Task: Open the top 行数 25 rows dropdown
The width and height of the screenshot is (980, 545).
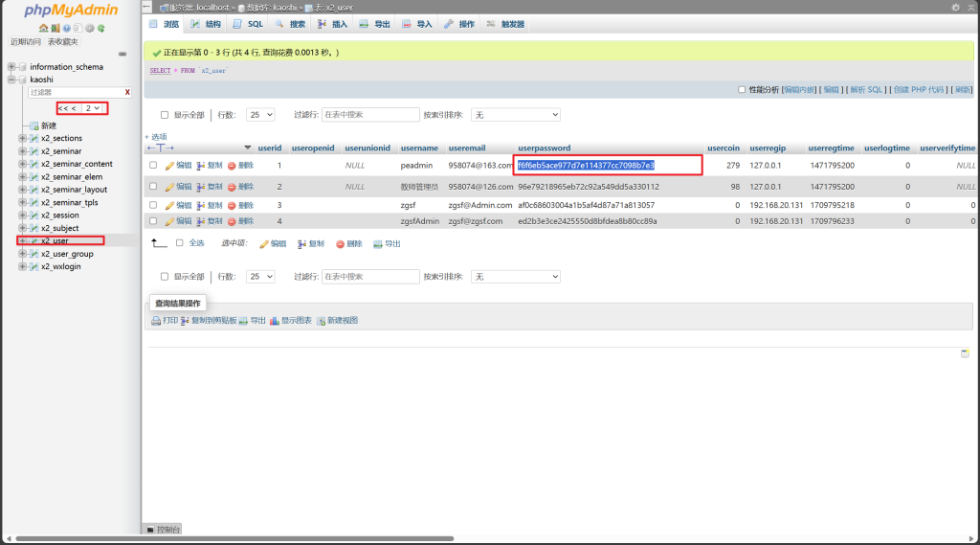Action: 260,115
